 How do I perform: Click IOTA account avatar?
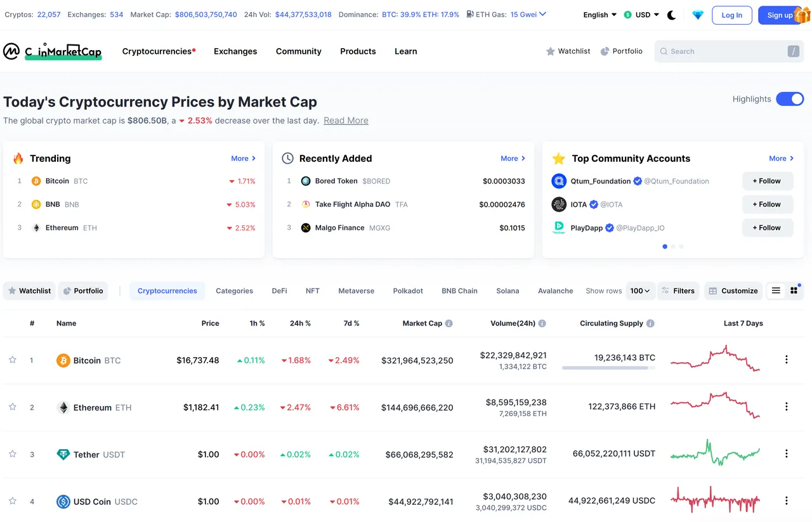559,204
